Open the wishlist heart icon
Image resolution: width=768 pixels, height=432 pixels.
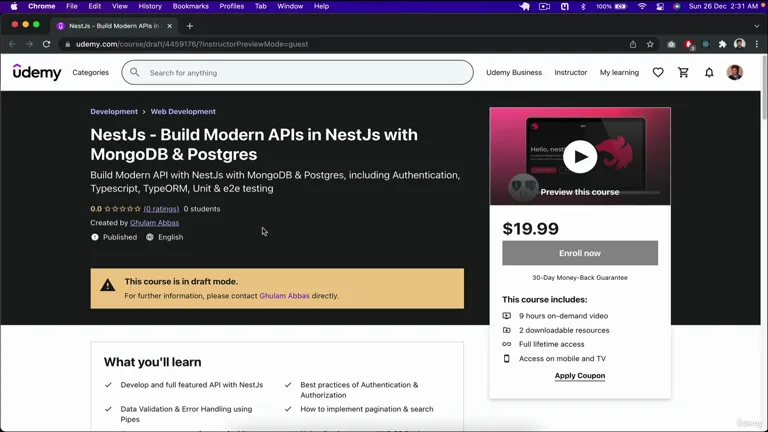click(658, 72)
